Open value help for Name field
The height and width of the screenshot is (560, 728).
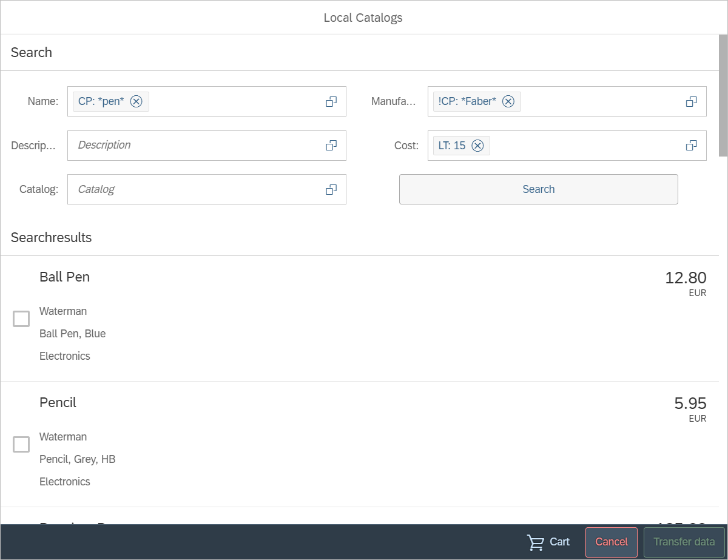(x=331, y=101)
